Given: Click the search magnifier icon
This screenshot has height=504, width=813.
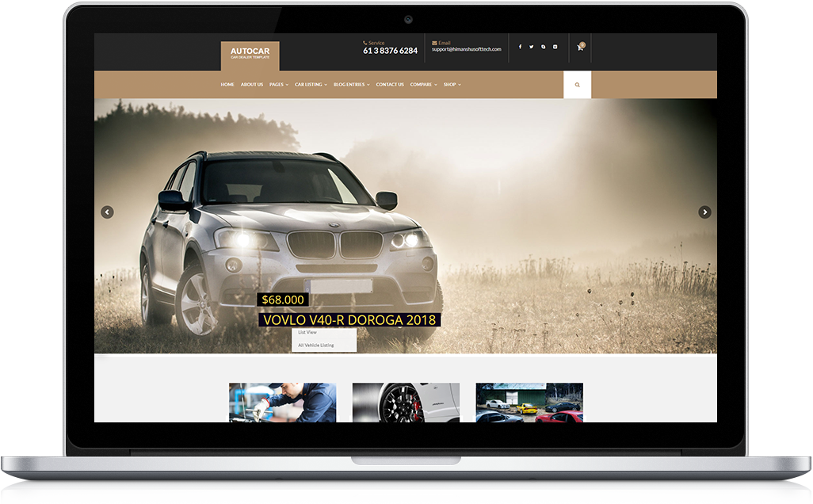Looking at the screenshot, I should click(577, 85).
